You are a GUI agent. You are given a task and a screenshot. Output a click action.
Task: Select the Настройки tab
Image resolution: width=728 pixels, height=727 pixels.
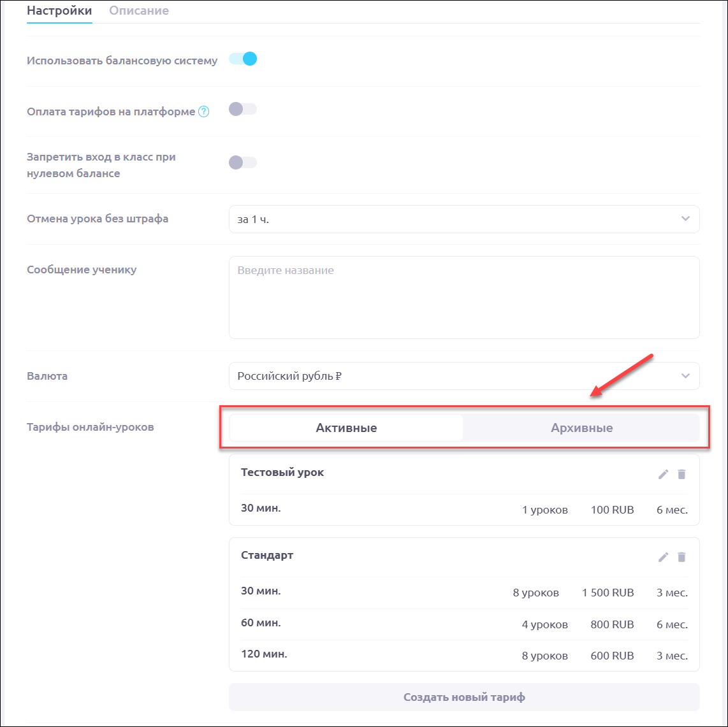[59, 11]
